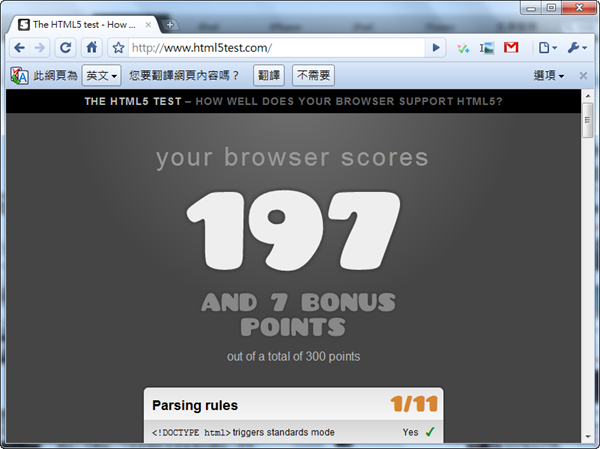Click the Parsing rules section header

click(293, 405)
